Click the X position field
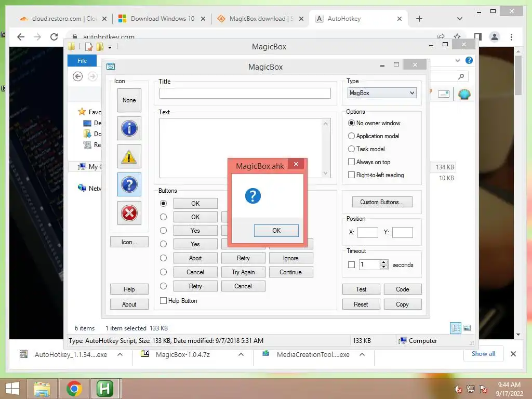532x399 pixels. click(x=368, y=232)
